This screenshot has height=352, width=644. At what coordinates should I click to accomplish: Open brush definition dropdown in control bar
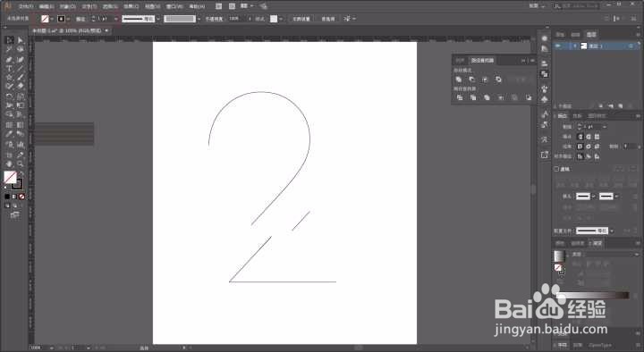(199, 19)
